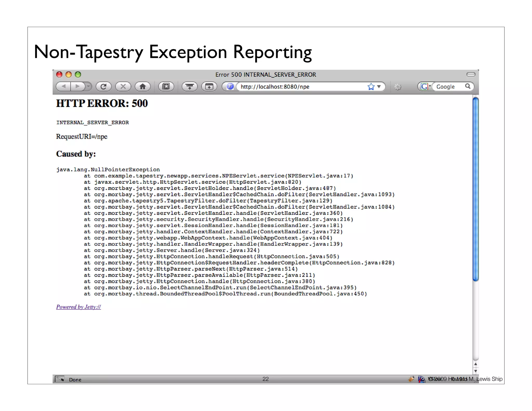The image size is (532, 411).
Task: Click the RequestURI=/npe text
Action: [82, 137]
